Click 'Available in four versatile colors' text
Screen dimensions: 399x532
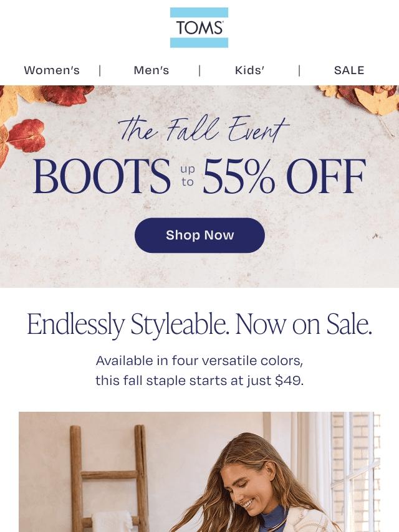[x=199, y=361]
